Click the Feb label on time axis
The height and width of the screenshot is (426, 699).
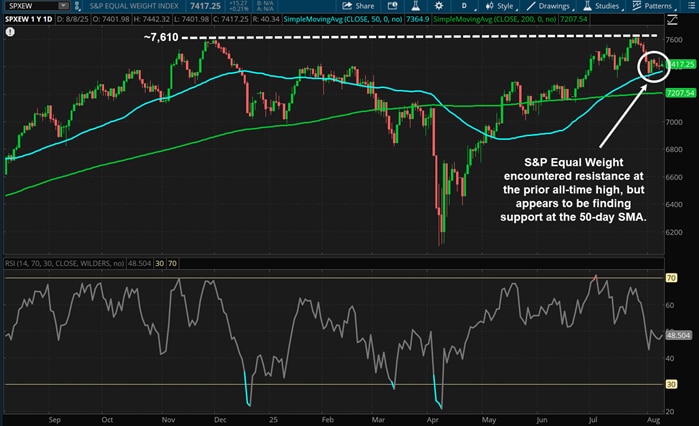click(x=328, y=420)
